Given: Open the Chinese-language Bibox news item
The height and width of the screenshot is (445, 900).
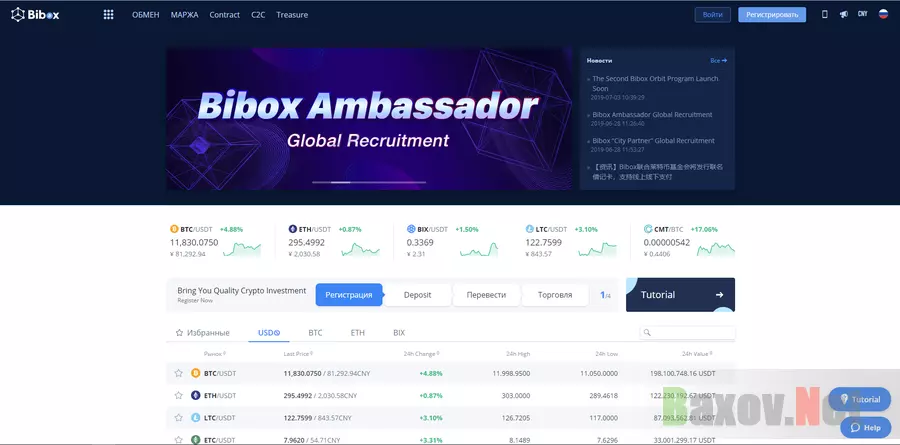Looking at the screenshot, I should (657, 172).
